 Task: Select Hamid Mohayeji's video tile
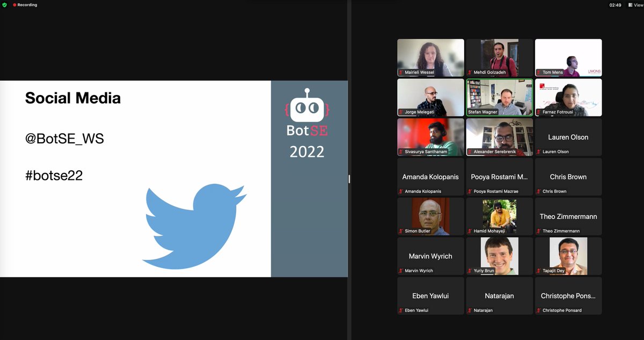[500, 216]
